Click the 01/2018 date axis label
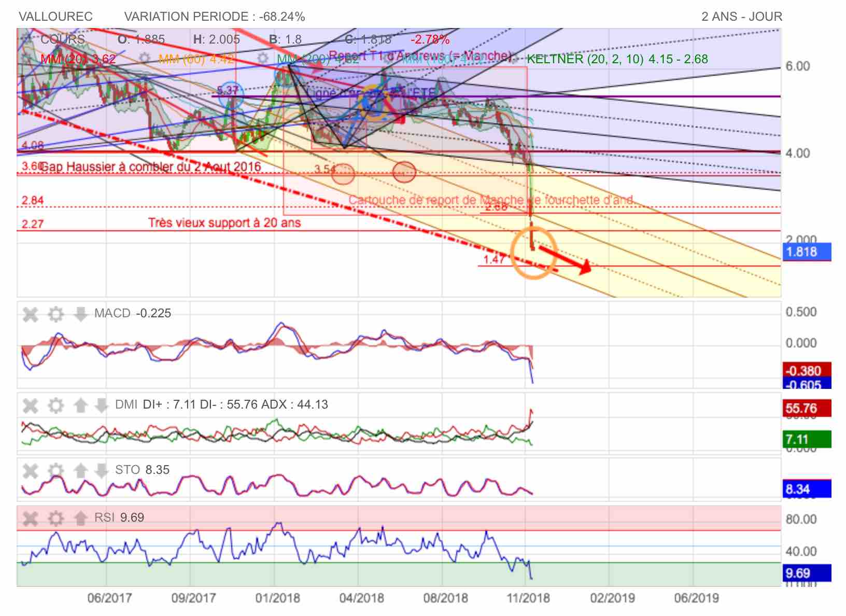Screen dimensions: 846x616 pos(277,598)
